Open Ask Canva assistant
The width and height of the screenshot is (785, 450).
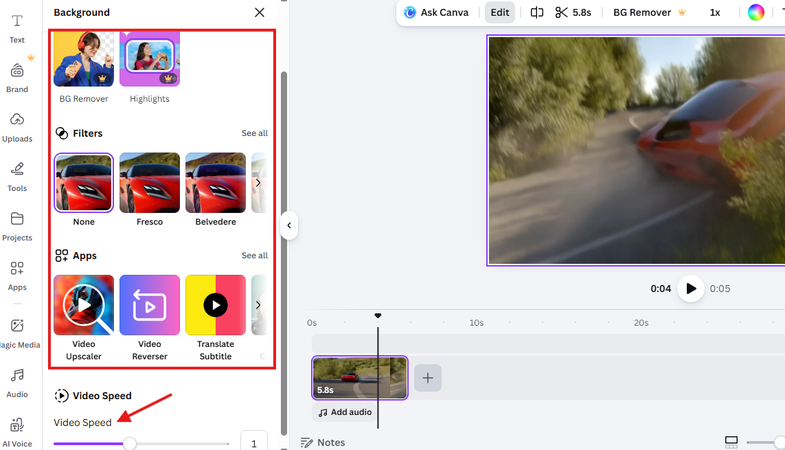click(x=436, y=13)
